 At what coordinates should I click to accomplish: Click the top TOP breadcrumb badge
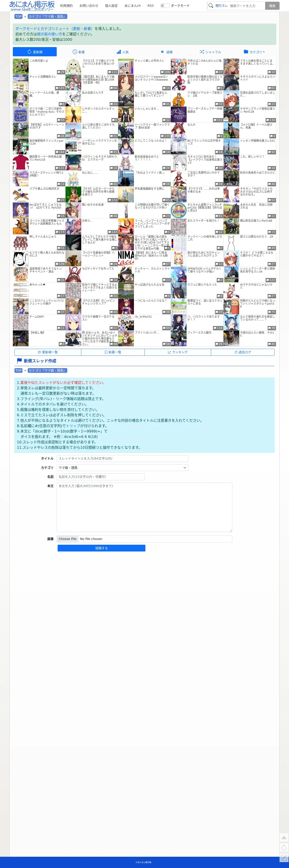[x=18, y=16]
